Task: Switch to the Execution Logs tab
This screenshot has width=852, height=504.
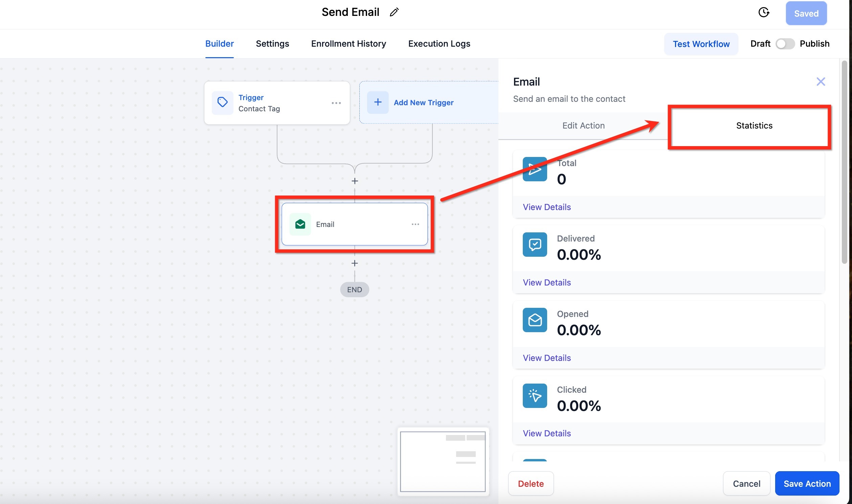Action: tap(439, 44)
